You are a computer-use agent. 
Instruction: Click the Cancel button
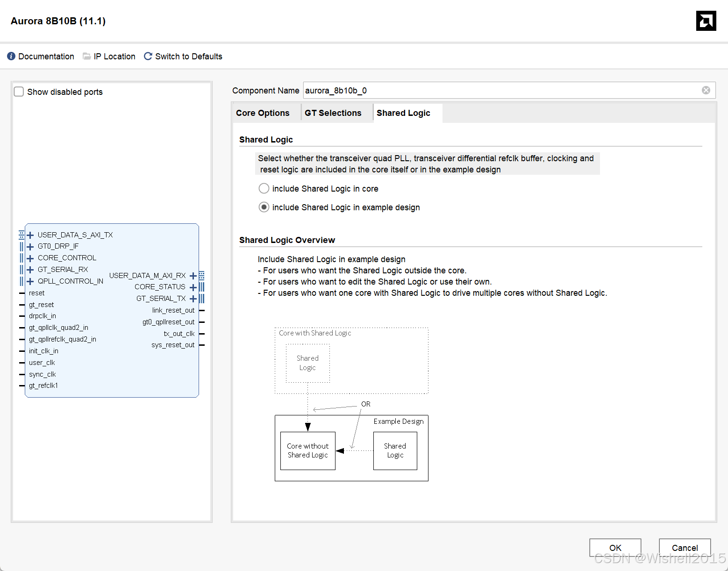coord(685,548)
